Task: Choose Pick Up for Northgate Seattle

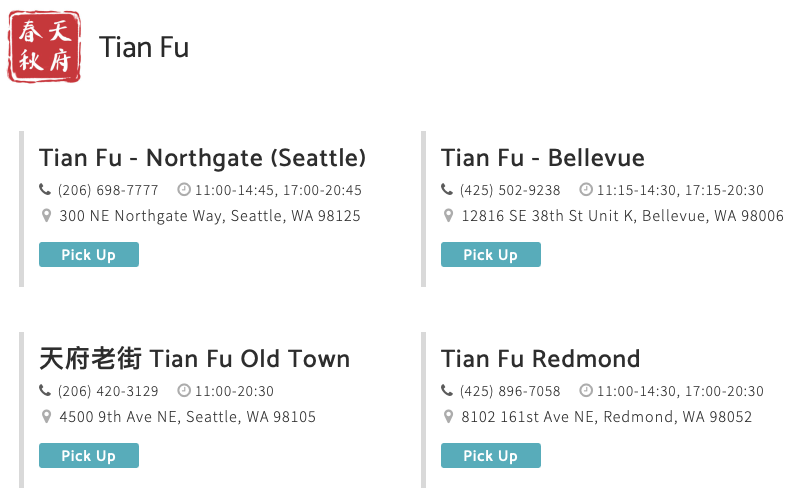Action: coord(89,254)
